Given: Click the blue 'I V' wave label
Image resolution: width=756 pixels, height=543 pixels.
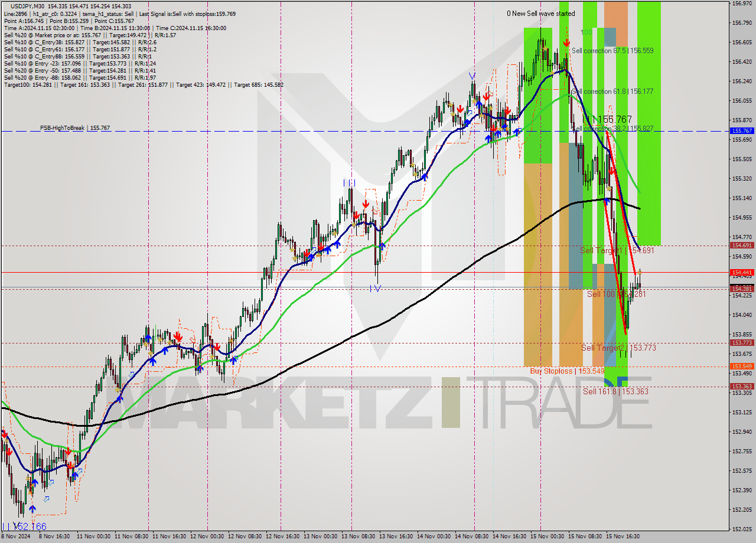Looking at the screenshot, I should click(375, 289).
